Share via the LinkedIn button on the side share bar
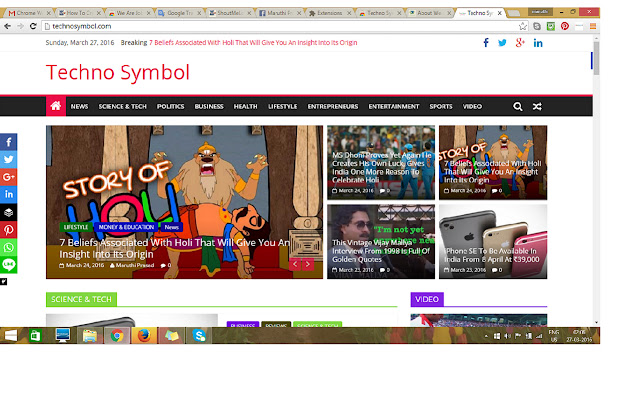This screenshot has height=400, width=640. (9, 195)
